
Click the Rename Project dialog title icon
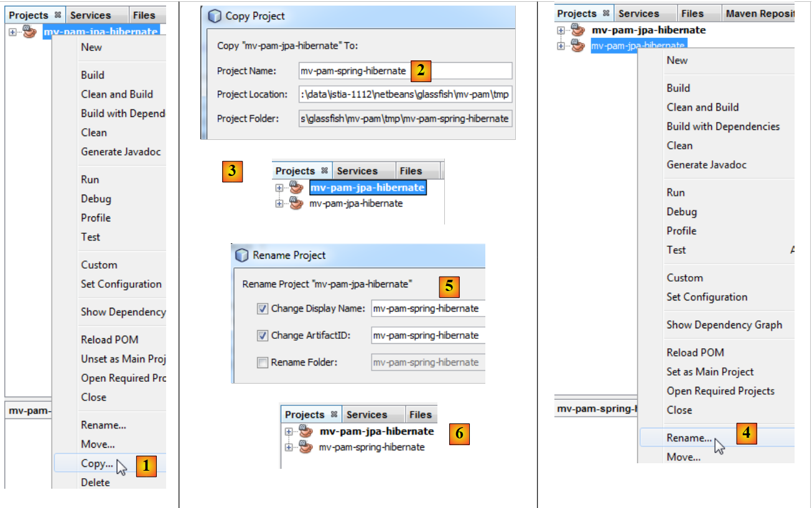tap(241, 256)
